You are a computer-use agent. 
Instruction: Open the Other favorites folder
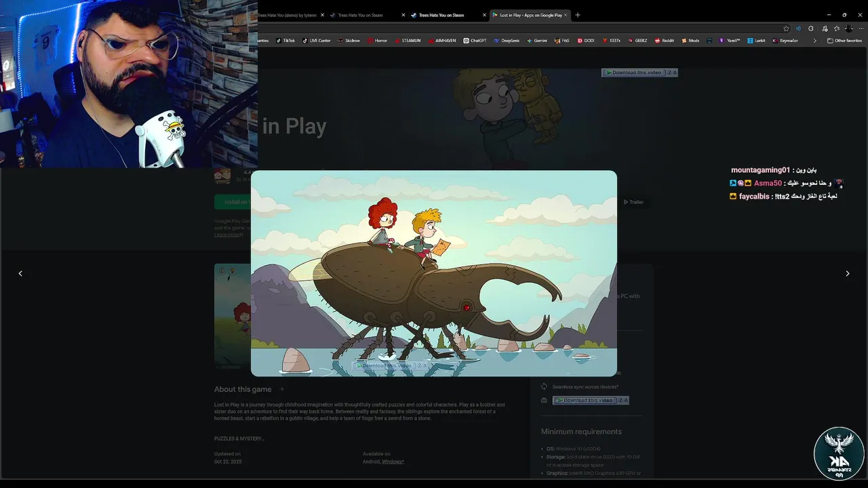tap(844, 41)
